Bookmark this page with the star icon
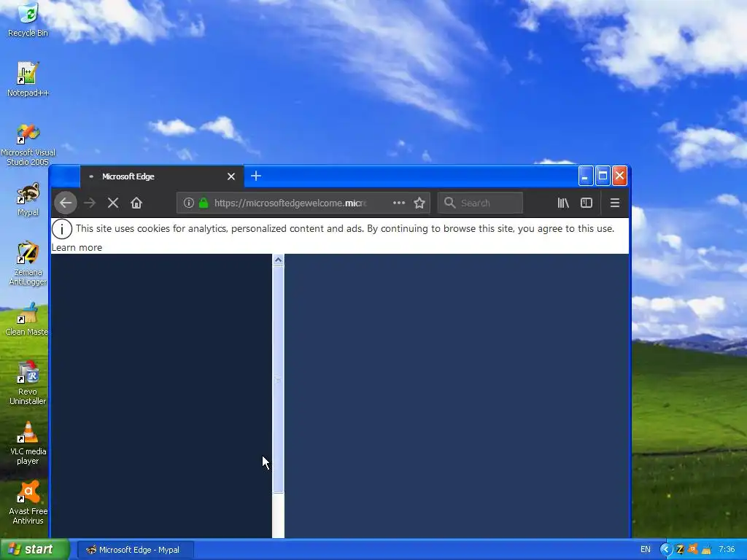 (419, 203)
